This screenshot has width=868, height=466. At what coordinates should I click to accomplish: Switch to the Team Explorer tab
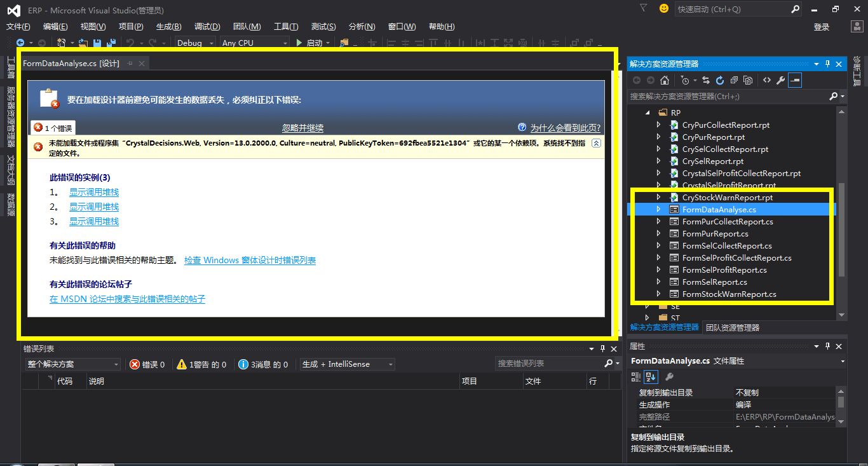pos(733,327)
